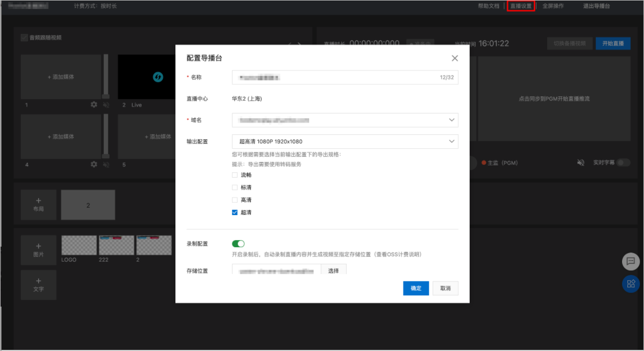Mute the audio of channel 4
Image resolution: width=644 pixels, height=351 pixels.
[x=106, y=164]
